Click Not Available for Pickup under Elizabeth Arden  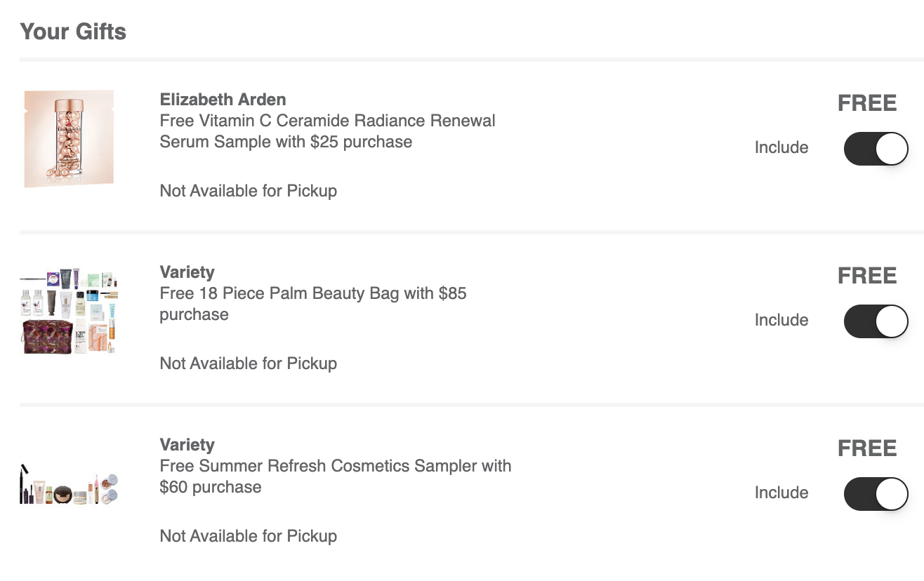click(x=249, y=191)
